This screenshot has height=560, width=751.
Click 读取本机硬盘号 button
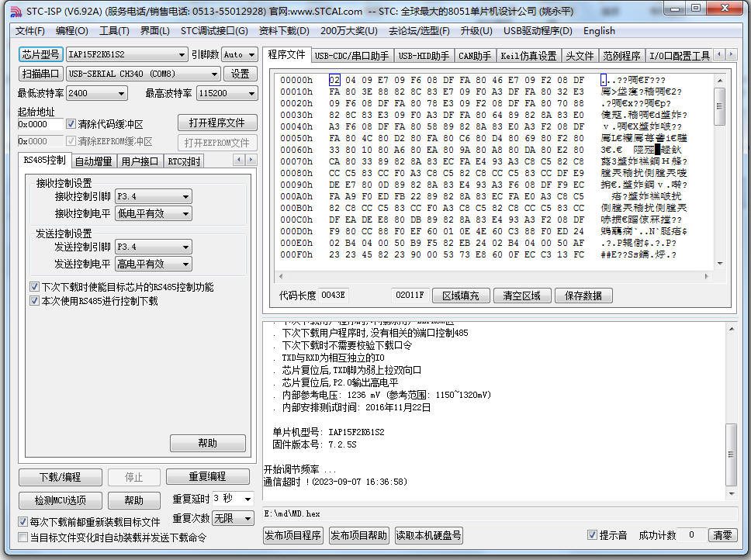[429, 535]
